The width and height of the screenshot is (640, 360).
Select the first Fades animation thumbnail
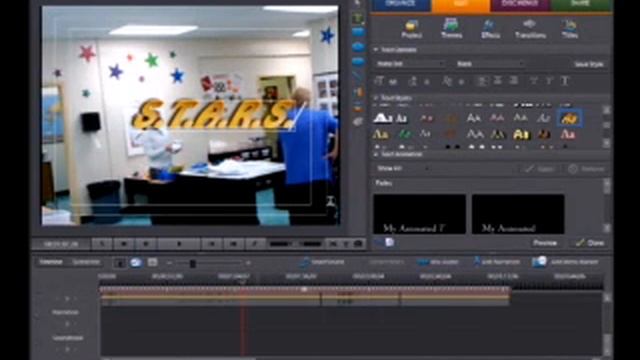420,214
